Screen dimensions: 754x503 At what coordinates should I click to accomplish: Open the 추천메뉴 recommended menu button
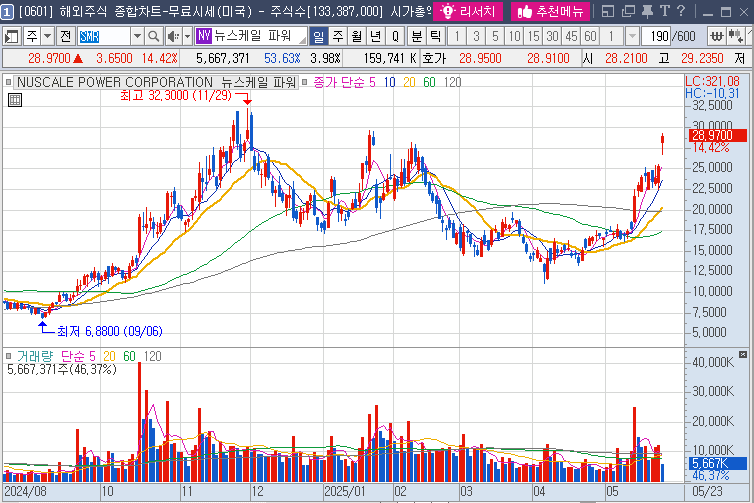point(550,11)
